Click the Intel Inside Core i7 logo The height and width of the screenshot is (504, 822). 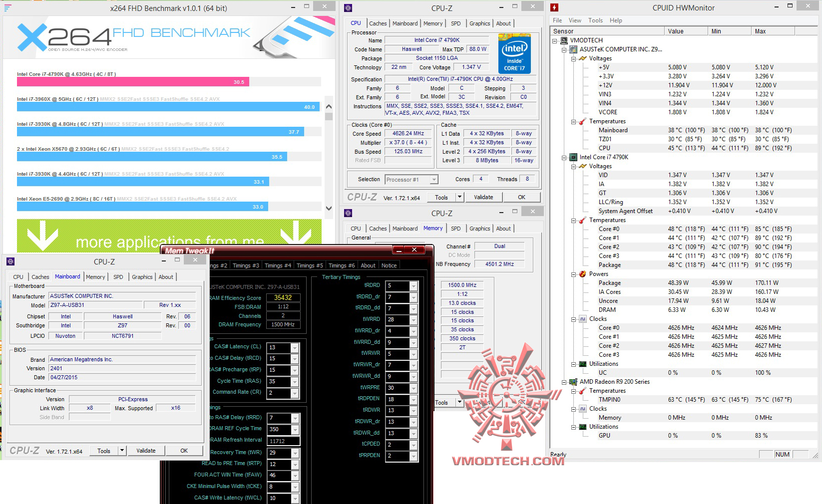pos(514,54)
